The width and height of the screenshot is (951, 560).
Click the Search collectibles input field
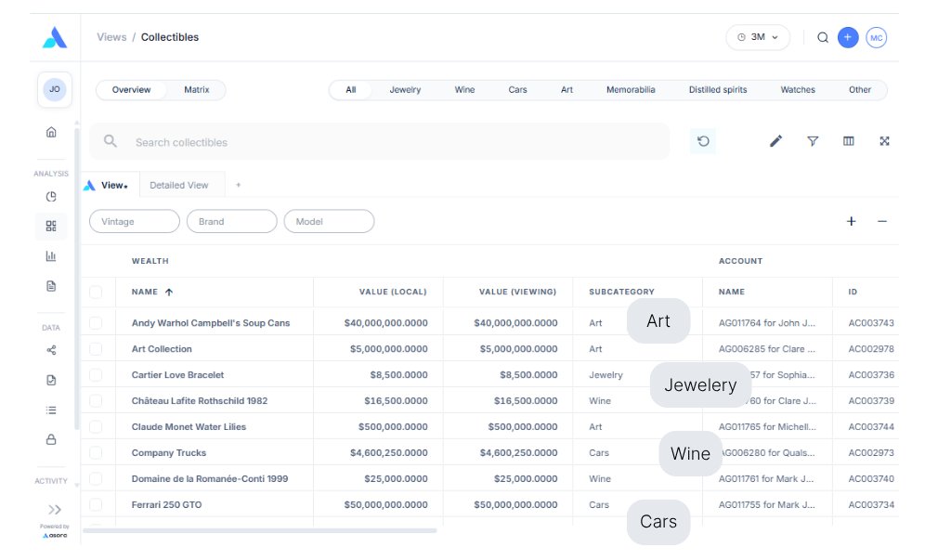390,142
